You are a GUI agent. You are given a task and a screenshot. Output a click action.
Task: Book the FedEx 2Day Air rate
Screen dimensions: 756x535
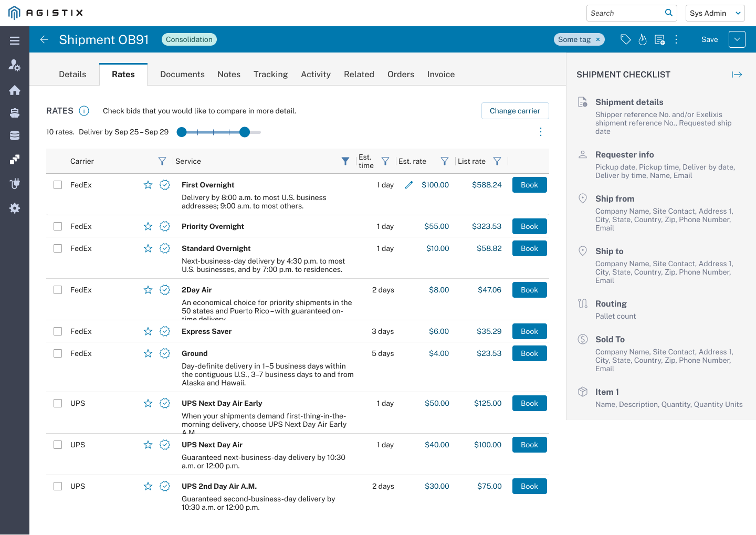click(529, 290)
